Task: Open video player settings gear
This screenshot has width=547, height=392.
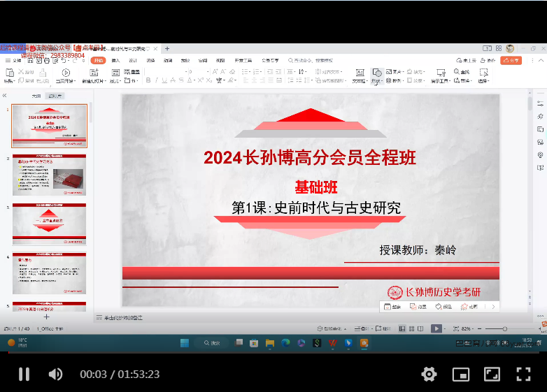Action: (429, 375)
